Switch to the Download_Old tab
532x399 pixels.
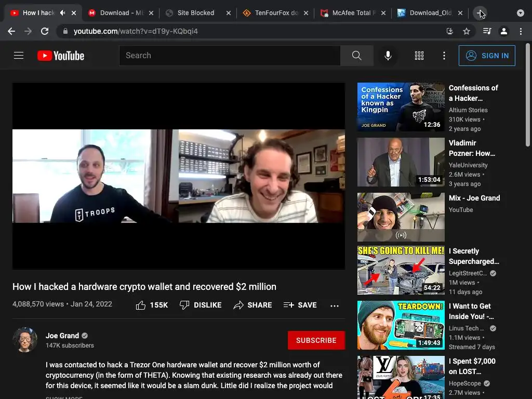coord(430,13)
